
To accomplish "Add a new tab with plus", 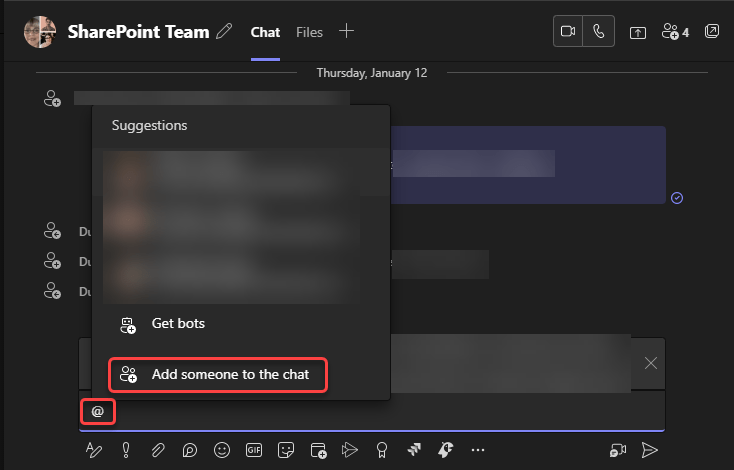I will pos(346,31).
